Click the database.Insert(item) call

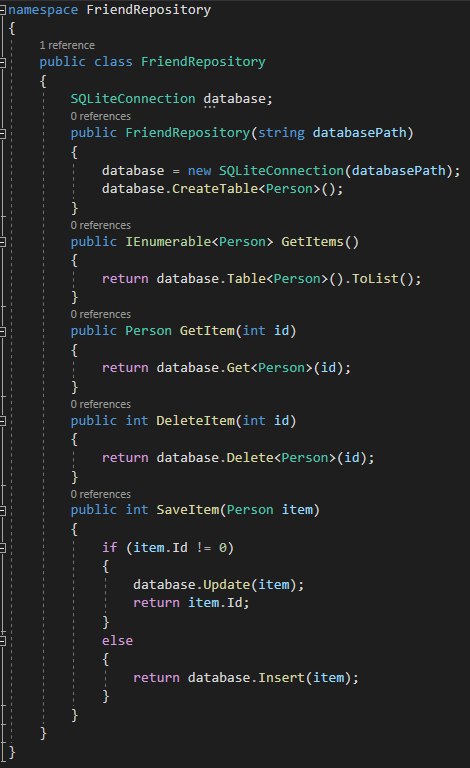[269, 678]
